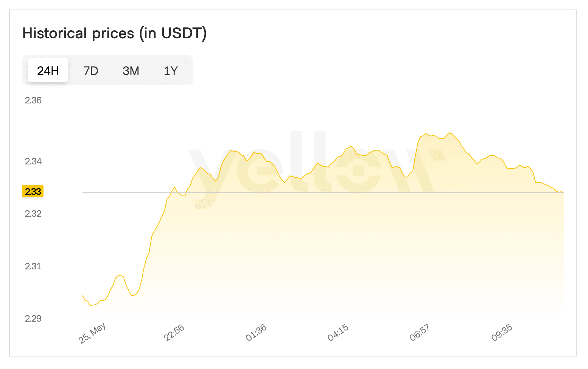Click the Historical prices (in USDT) heading
This screenshot has width=588, height=369.
(x=114, y=33)
